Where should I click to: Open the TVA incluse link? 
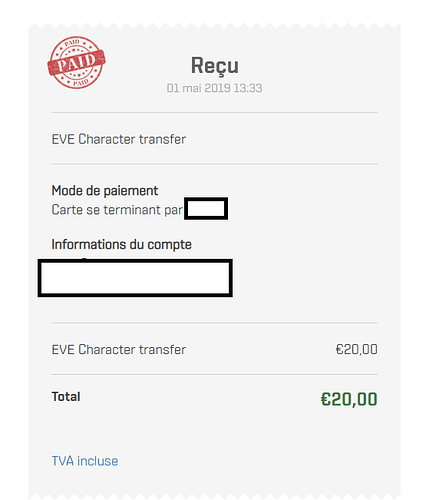pyautogui.click(x=85, y=461)
